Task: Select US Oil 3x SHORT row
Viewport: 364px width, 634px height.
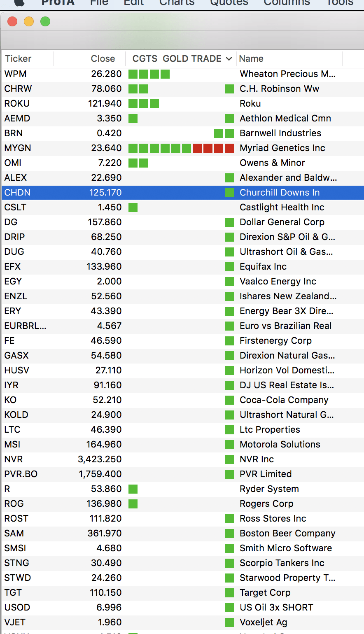Action: pos(182,607)
